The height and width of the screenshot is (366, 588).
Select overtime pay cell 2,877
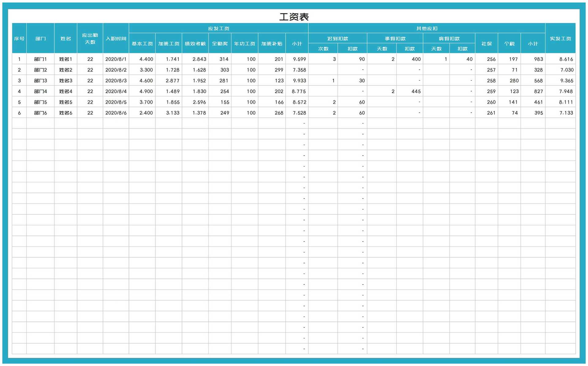pyautogui.click(x=169, y=80)
